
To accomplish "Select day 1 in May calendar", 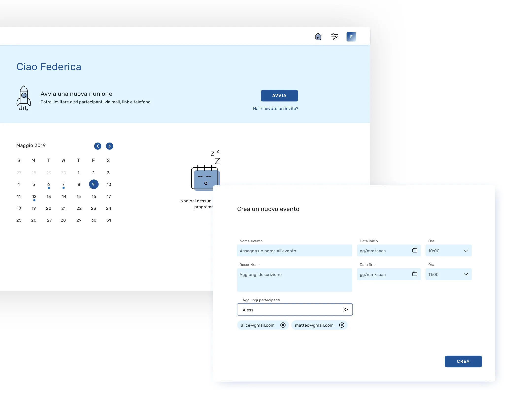I will 78,173.
